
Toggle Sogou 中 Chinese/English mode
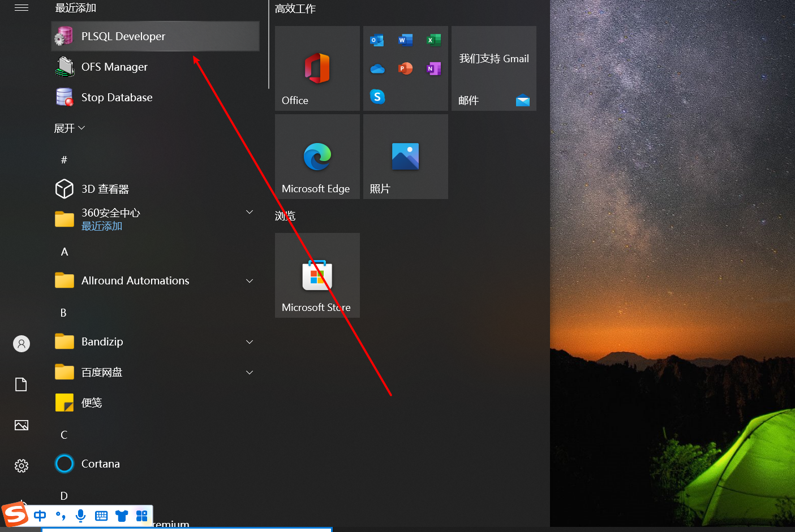[x=40, y=516]
